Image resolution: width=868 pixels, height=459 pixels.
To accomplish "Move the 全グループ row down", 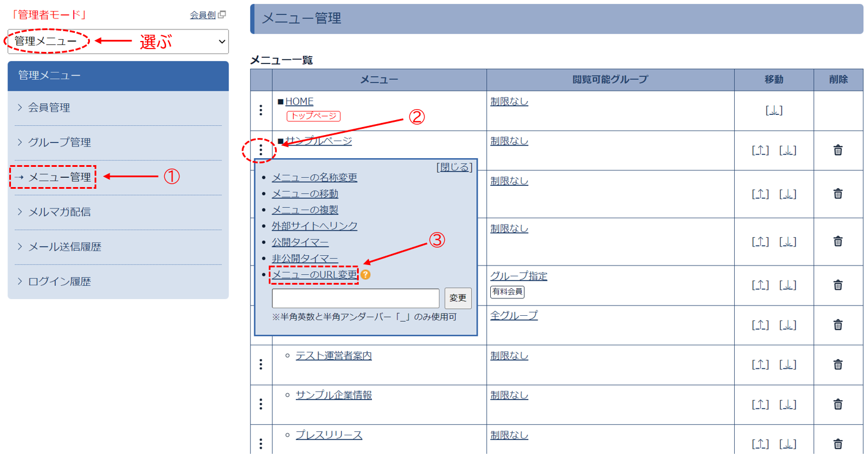I will click(787, 325).
